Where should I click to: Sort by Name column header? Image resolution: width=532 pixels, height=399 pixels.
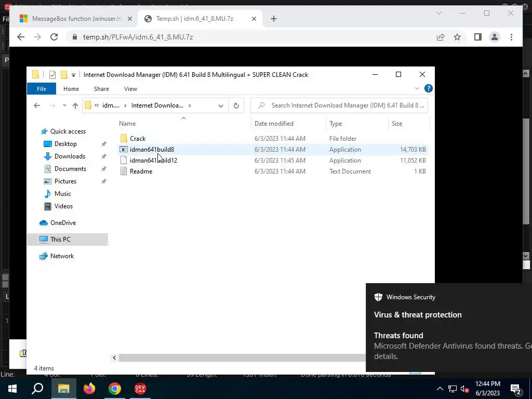(183, 124)
